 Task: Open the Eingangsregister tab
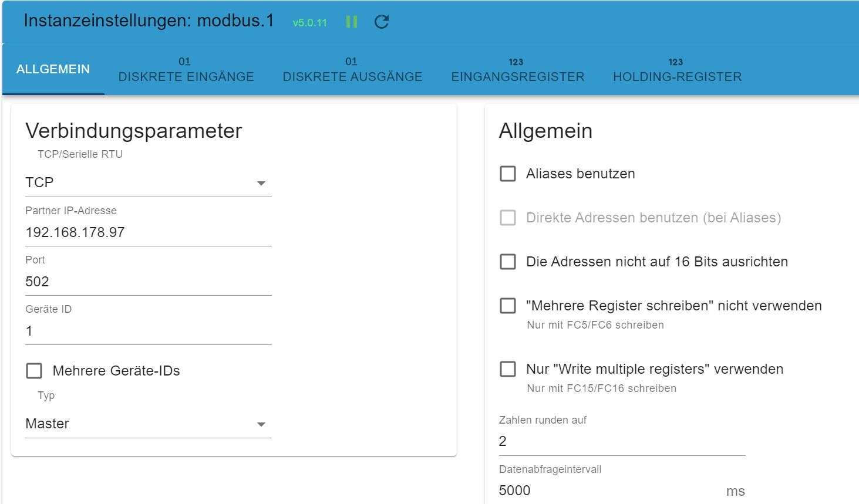pyautogui.click(x=518, y=69)
